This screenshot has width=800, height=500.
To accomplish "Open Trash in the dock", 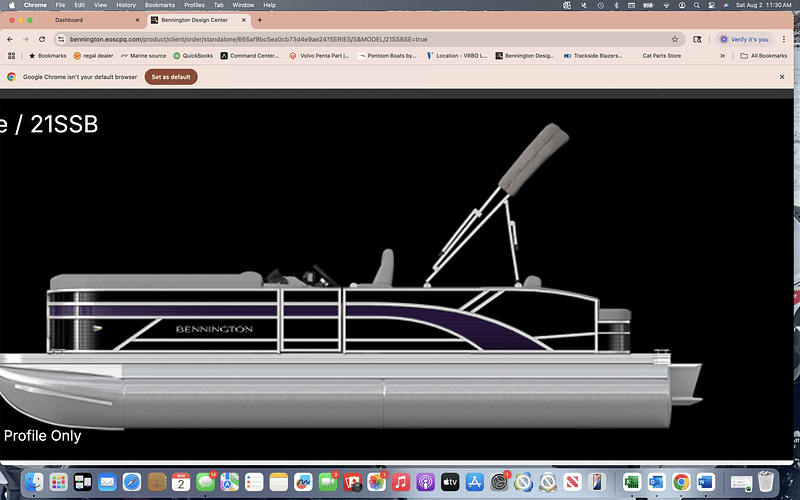I will [x=765, y=482].
